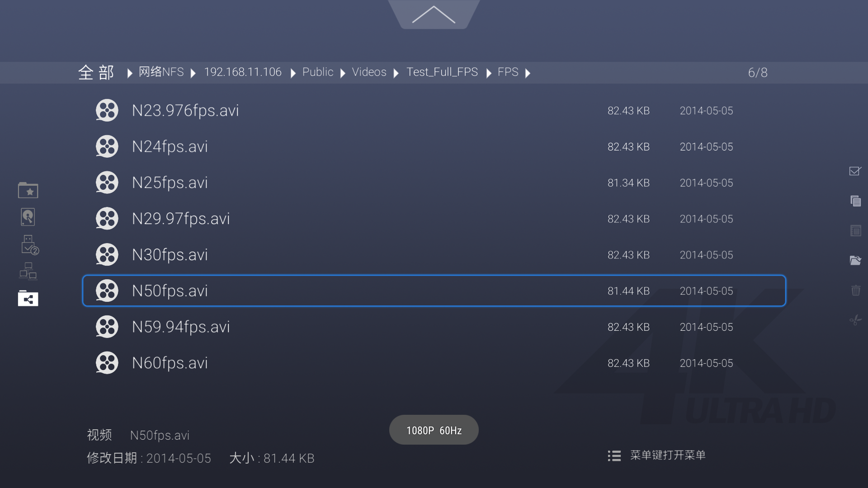Click the open folder icon on right
This screenshot has height=488, width=868.
855,260
